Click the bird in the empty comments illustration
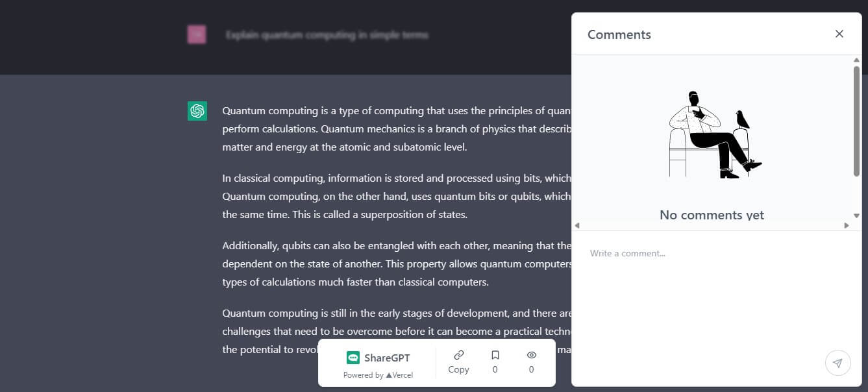The height and width of the screenshot is (392, 868). coord(742,120)
